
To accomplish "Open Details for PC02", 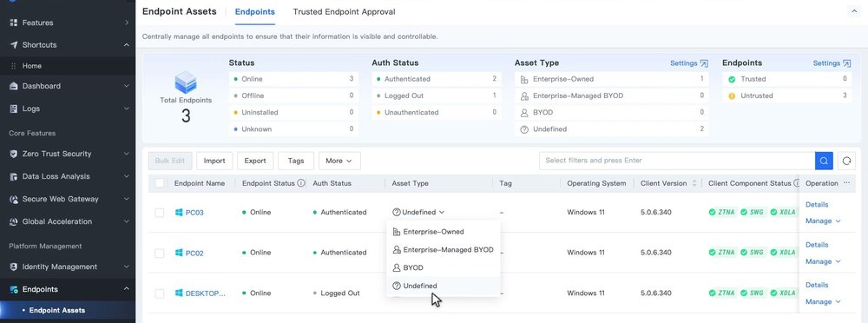I will tap(817, 244).
